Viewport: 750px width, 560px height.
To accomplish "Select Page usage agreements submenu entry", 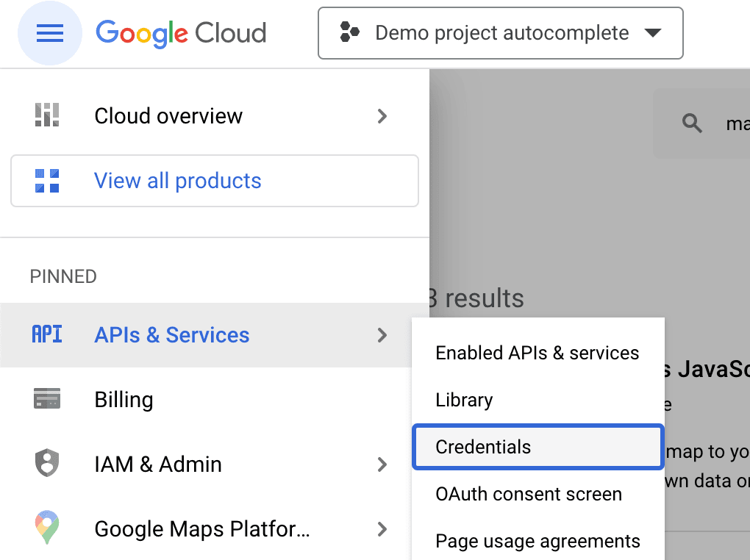I will pos(538,540).
